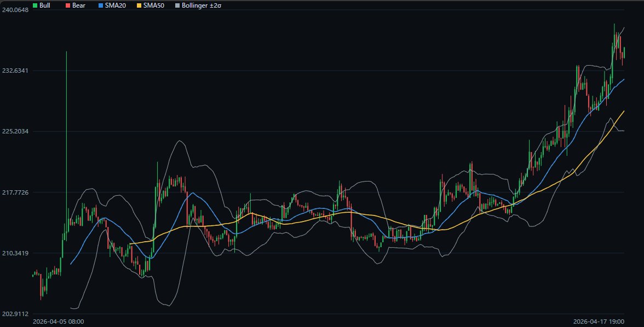The height and width of the screenshot is (327, 644).
Task: Click the 225.2034 price level label
Action: tap(15, 131)
